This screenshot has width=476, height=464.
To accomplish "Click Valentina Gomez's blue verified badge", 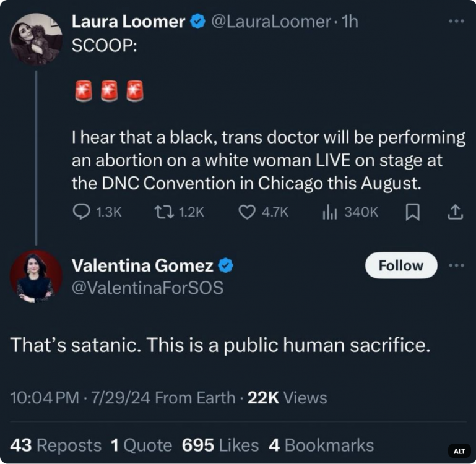I will [227, 266].
